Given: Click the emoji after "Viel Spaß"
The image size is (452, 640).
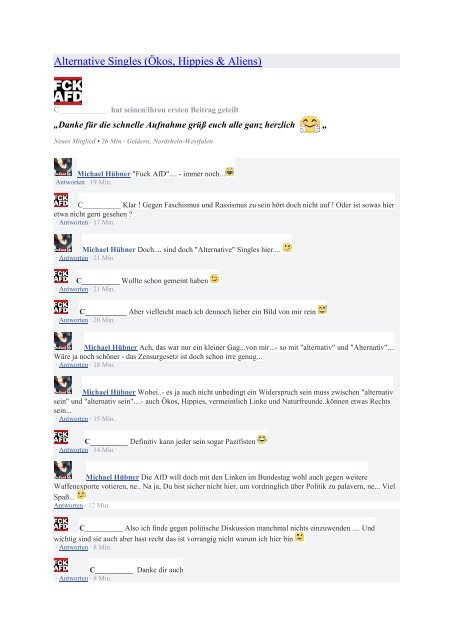Looking at the screenshot, I should pyautogui.click(x=81, y=495).
